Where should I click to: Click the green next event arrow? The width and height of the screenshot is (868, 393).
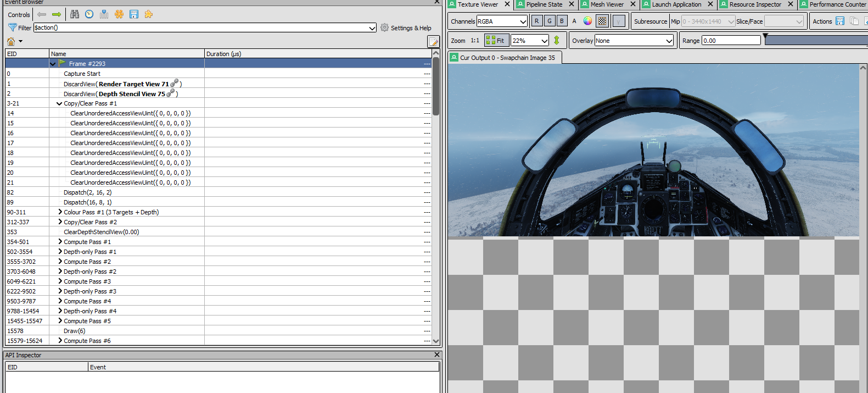click(x=57, y=14)
